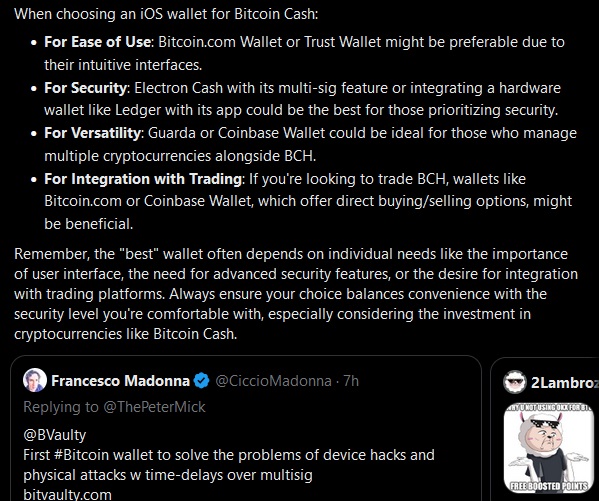Screen dimensions: 599x501
Task: Visit @ThePeterMick in the reply line
Action: click(x=155, y=407)
